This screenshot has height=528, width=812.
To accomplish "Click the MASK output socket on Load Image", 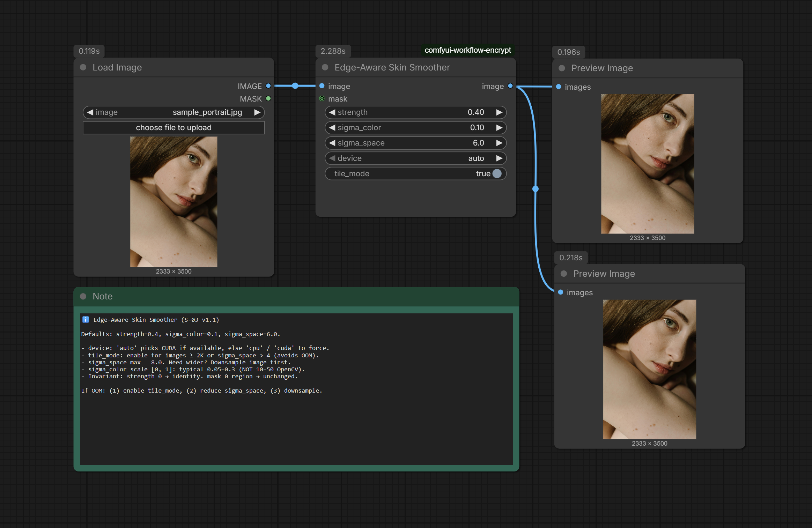I will pos(268,98).
